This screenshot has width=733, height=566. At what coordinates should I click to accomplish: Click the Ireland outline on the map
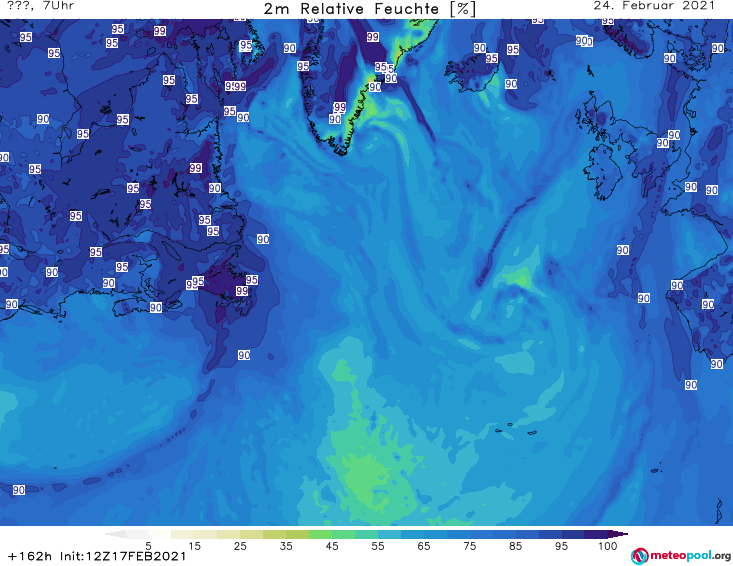point(603,171)
